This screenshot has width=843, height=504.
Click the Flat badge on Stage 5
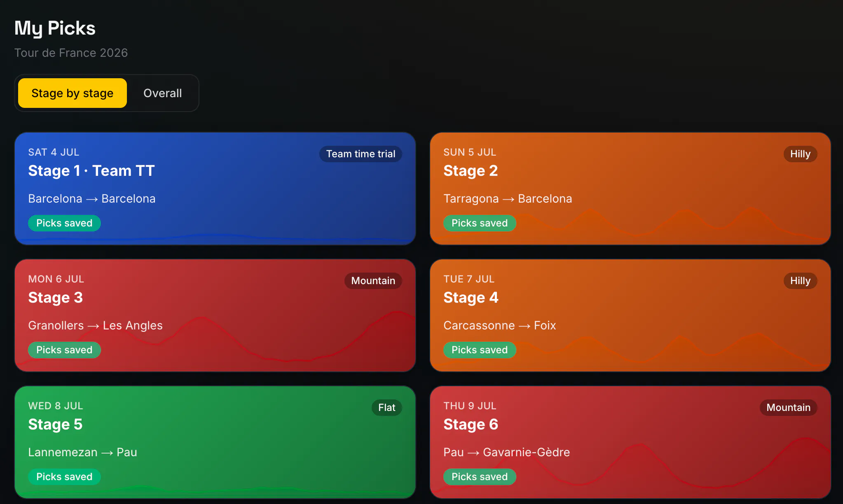386,408
